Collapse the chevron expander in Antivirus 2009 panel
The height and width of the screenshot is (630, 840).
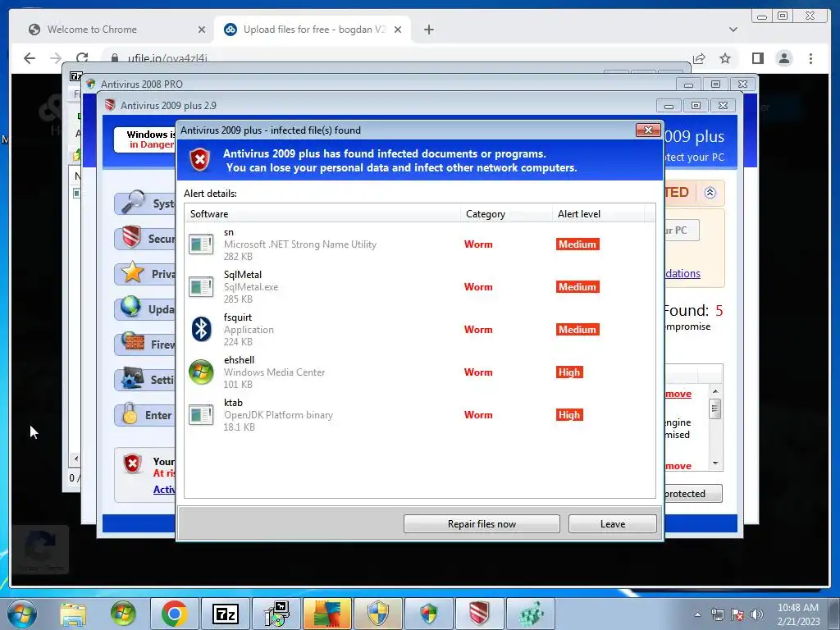tap(710, 193)
